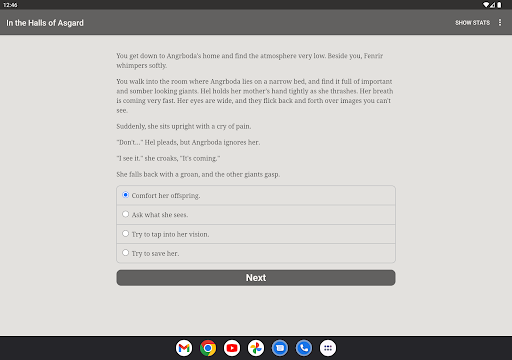
Task: Click the cellular signal status icon
Action: [x=492, y=5]
